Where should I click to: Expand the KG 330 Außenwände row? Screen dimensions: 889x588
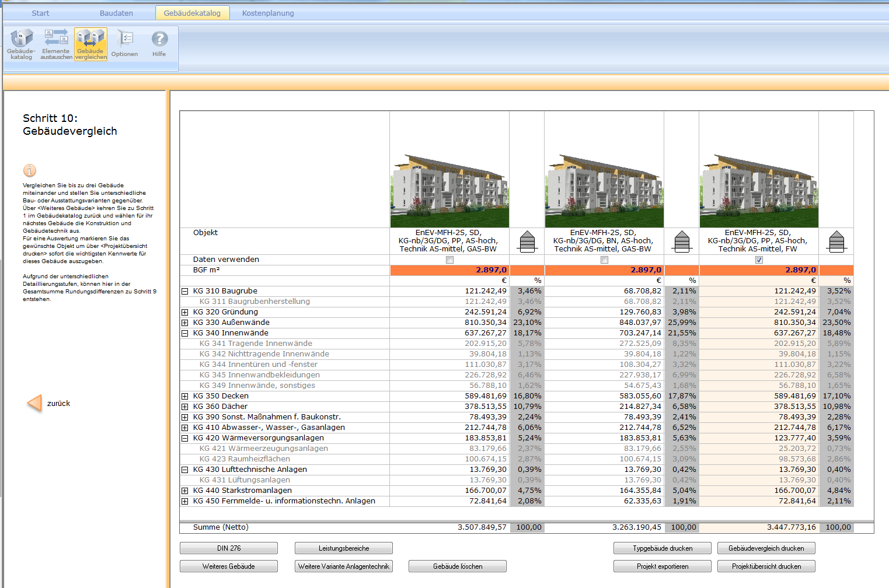[x=184, y=323]
